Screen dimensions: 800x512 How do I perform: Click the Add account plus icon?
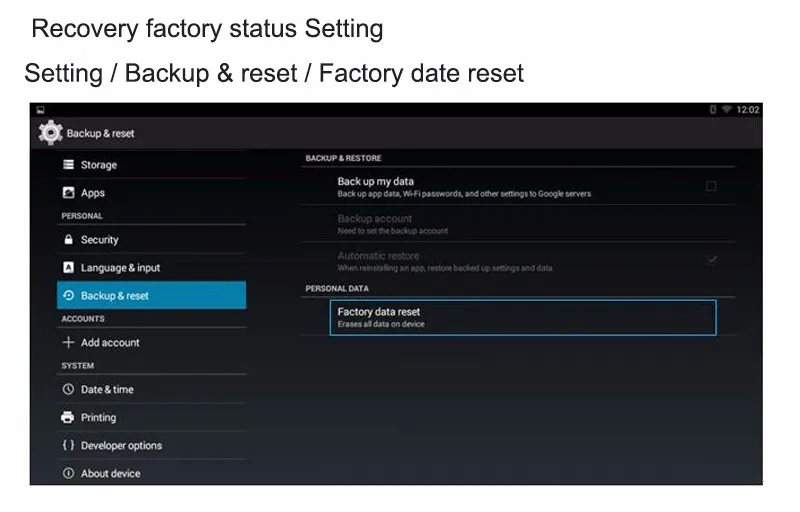[69, 343]
